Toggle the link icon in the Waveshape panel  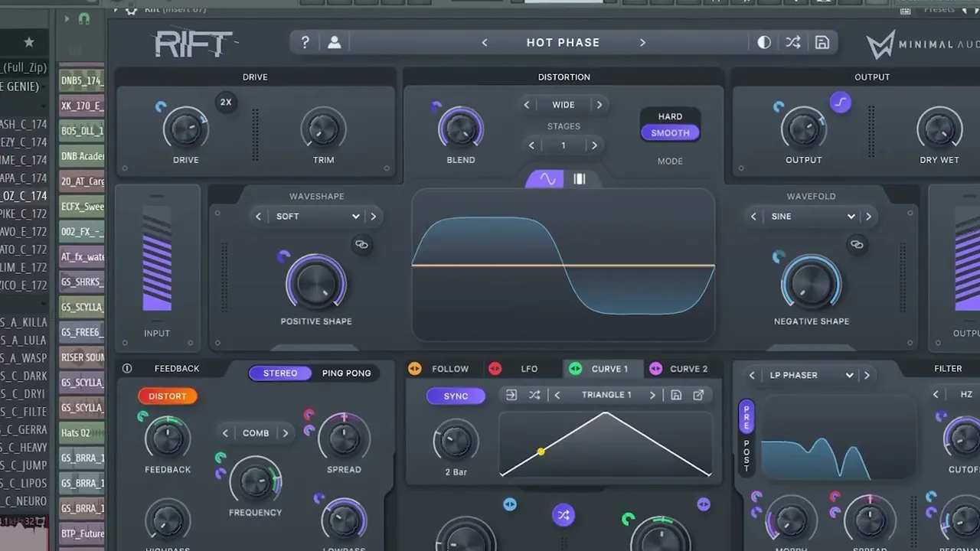[x=361, y=245]
